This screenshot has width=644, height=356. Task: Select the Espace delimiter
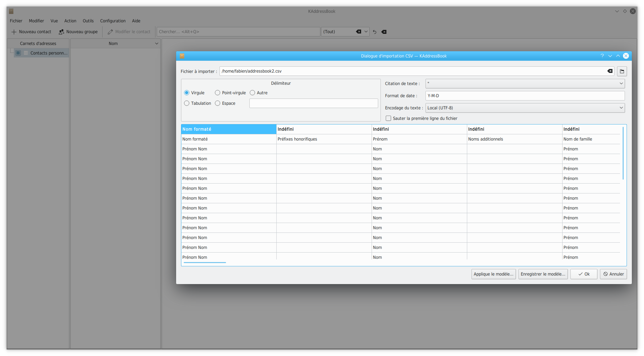click(225, 103)
